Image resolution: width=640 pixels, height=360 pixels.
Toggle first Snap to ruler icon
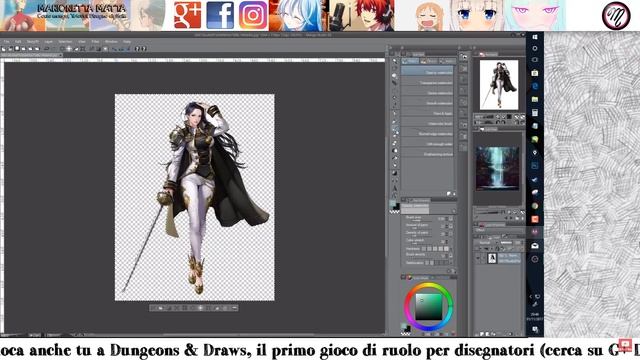[x=113, y=49]
